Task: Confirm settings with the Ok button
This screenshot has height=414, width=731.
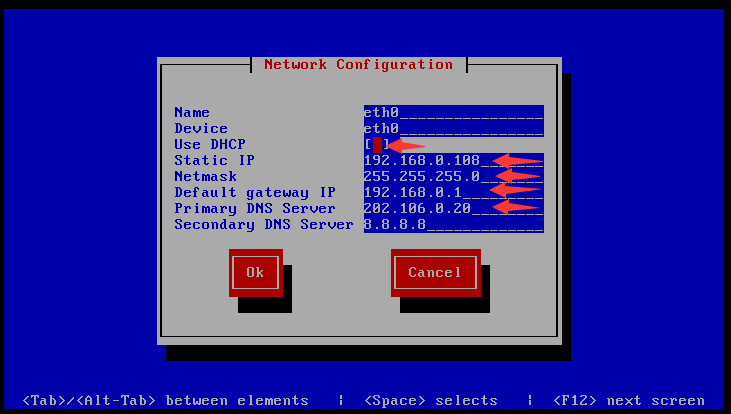Action: [255, 272]
